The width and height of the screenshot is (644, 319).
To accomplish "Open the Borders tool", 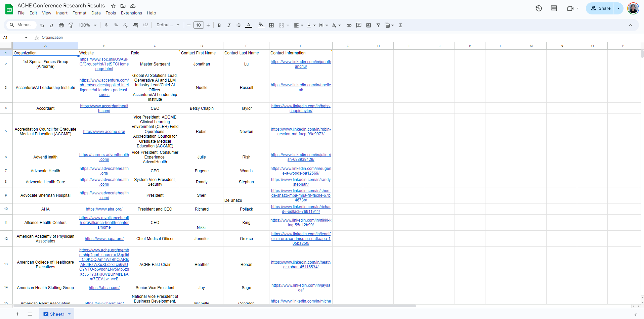I will click(x=271, y=25).
